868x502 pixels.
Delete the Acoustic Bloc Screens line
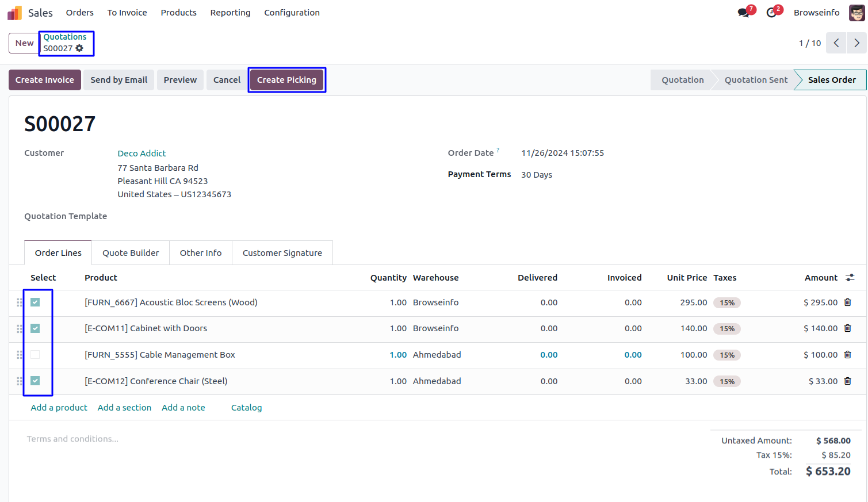click(847, 302)
